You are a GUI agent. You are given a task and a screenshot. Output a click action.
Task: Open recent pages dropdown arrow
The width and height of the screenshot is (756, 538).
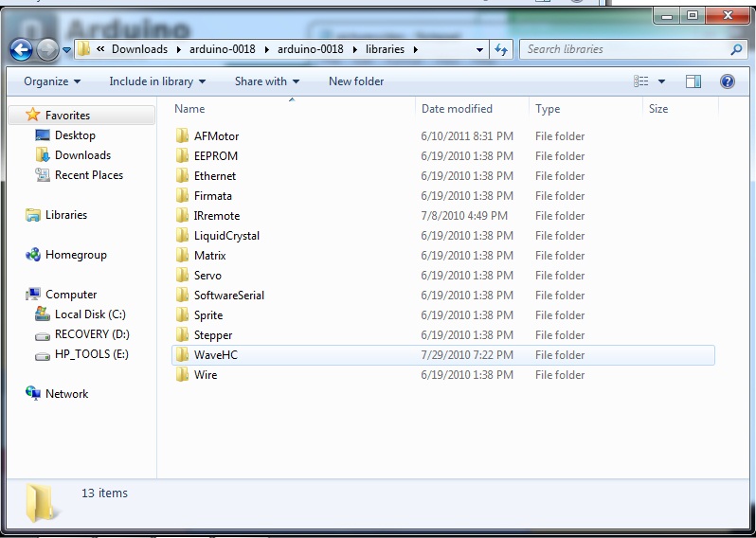click(66, 49)
